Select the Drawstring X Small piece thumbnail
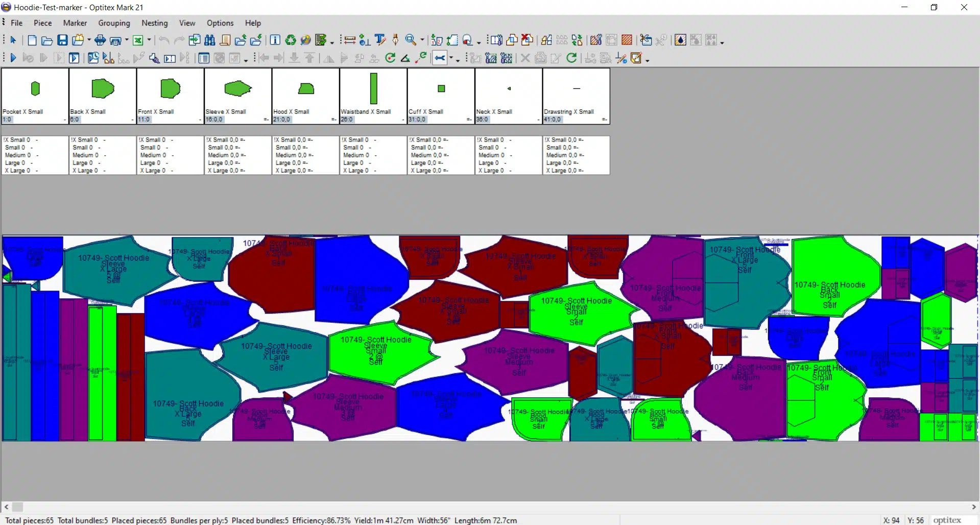980x525 pixels. (x=576, y=96)
